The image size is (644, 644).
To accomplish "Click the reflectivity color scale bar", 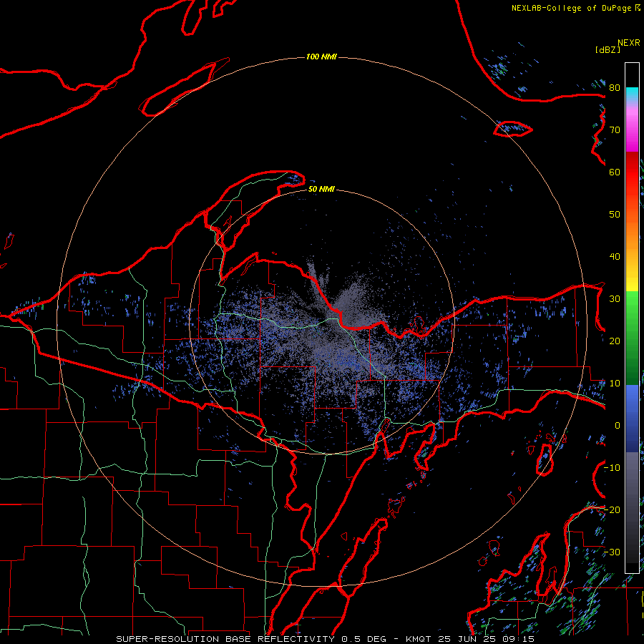I will click(x=632, y=318).
